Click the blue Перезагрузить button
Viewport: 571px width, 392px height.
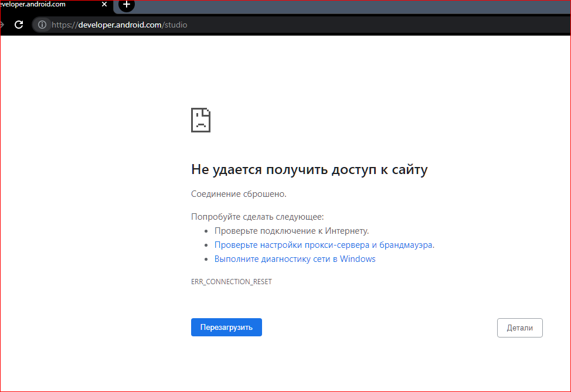pyautogui.click(x=226, y=327)
